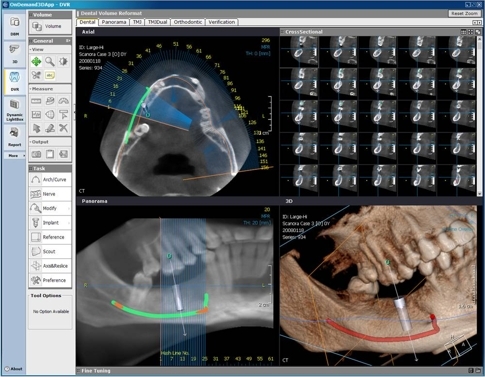Select the arch angle measure tool

63,101
